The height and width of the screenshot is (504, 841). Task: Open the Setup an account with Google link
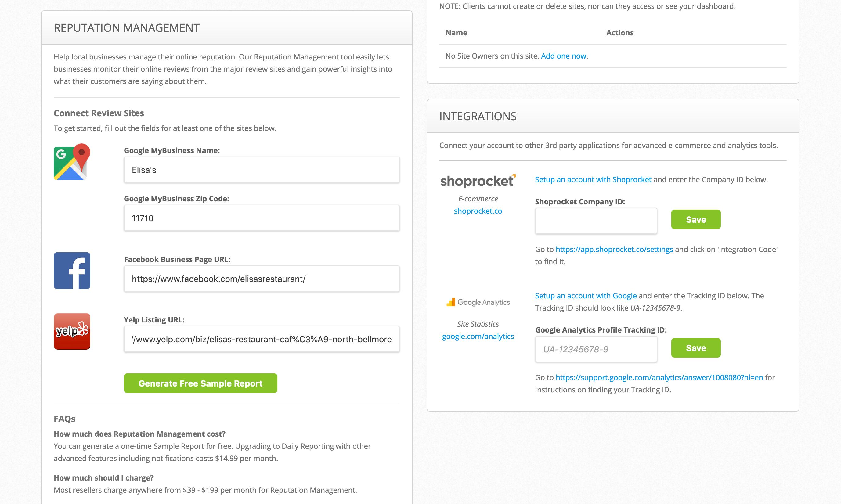coord(586,295)
